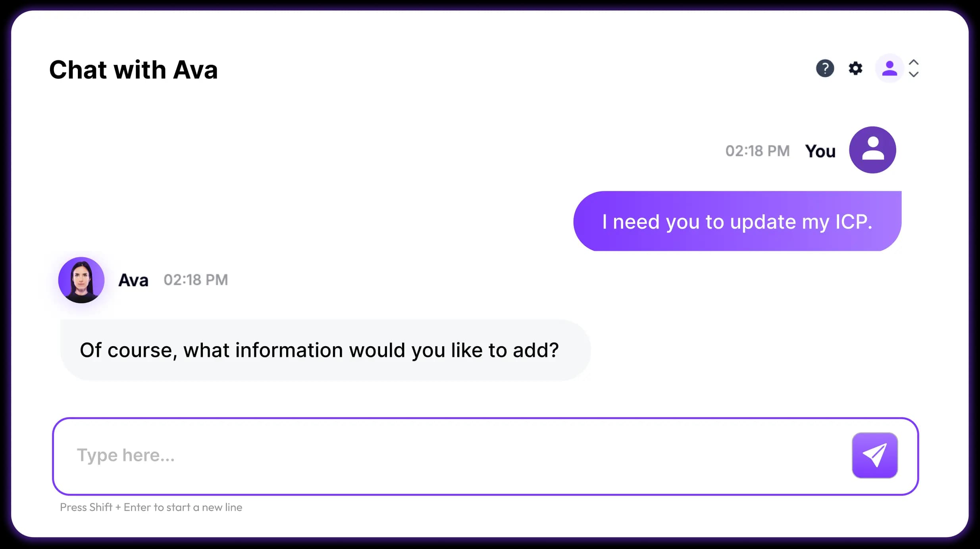Toggle the settings gear in the header

(856, 69)
